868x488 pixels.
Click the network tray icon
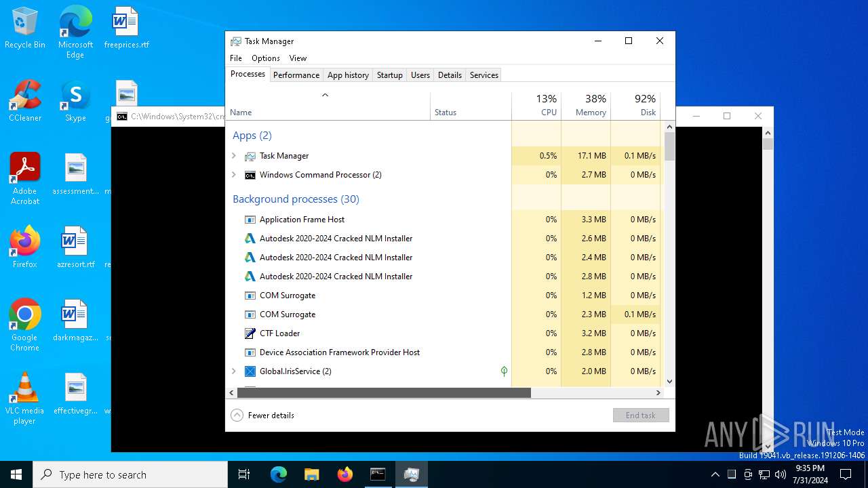pyautogui.click(x=764, y=474)
